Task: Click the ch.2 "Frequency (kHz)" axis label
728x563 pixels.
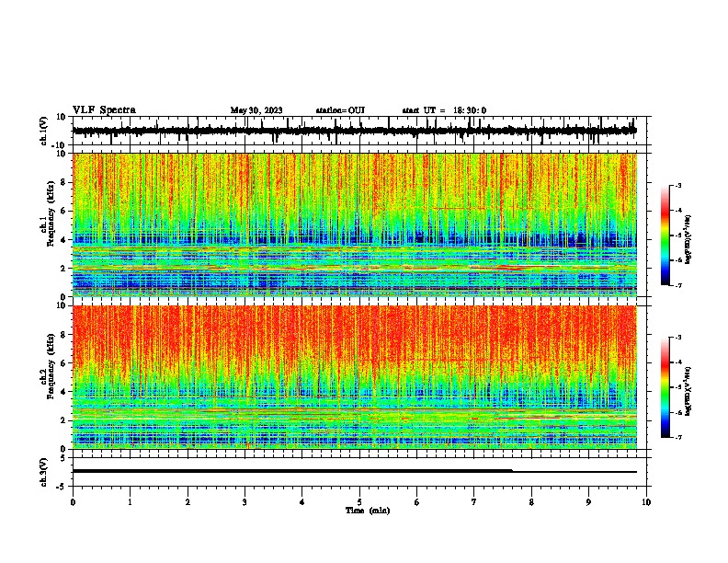Action: point(51,366)
